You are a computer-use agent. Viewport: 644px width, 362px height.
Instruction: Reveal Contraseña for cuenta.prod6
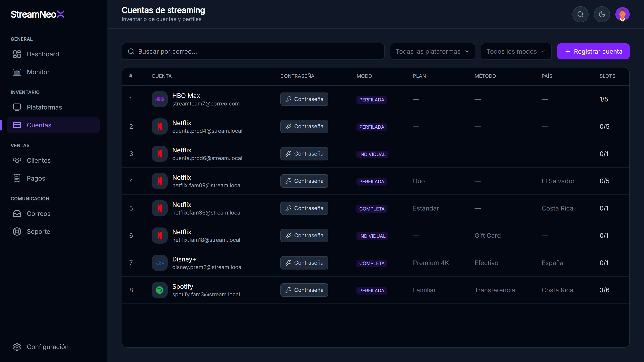pos(304,154)
